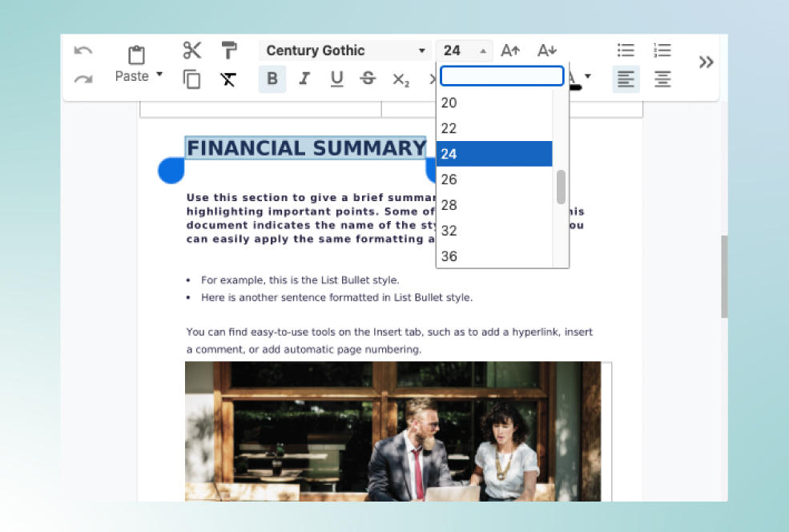Enable strikethrough on the text

click(x=368, y=79)
